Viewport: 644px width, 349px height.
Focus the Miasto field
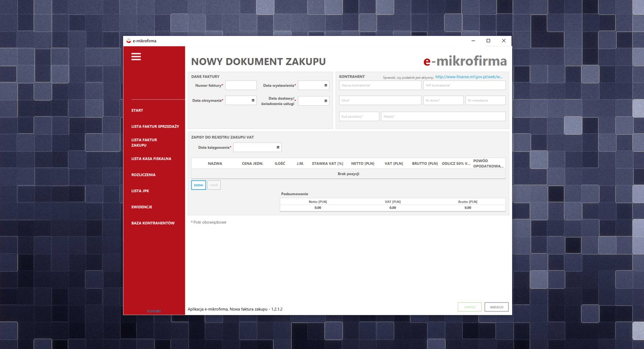(x=443, y=116)
